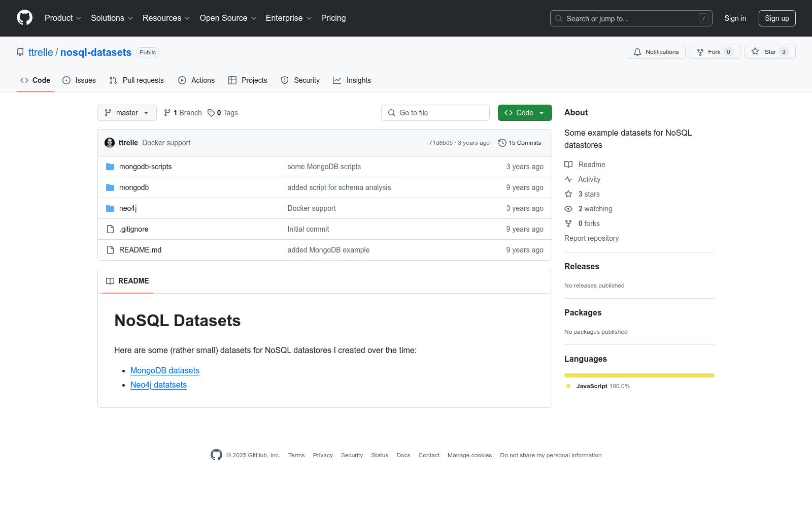The image size is (812, 508).
Task: Select the README tab
Action: 127,281
